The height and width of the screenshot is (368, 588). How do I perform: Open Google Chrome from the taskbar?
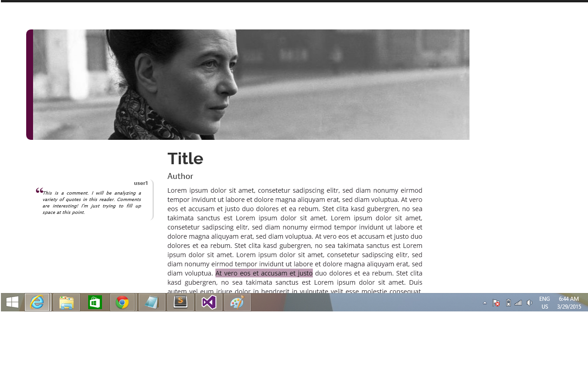(122, 302)
